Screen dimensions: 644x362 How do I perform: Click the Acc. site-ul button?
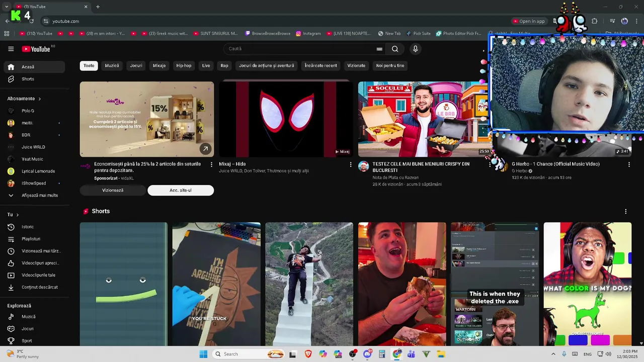[181, 190]
